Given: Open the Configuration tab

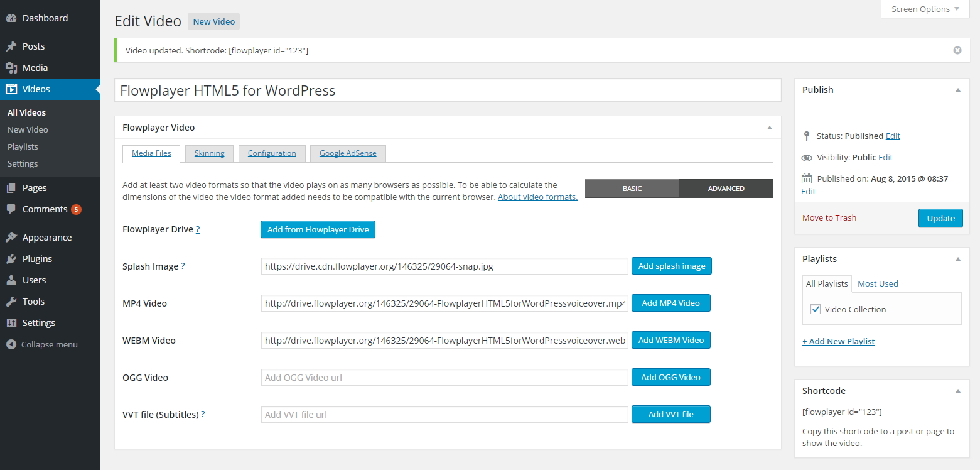Looking at the screenshot, I should pos(272,153).
